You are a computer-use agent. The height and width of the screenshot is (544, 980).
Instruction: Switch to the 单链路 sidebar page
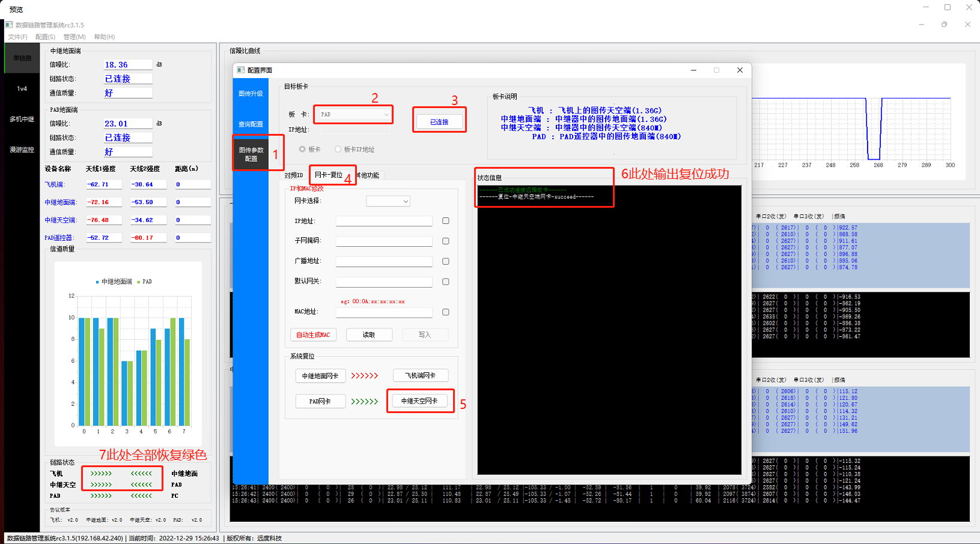click(x=22, y=58)
